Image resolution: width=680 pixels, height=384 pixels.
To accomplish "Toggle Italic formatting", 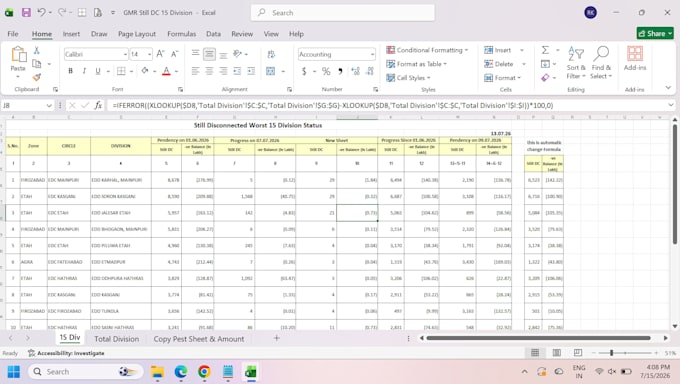I will [x=84, y=71].
